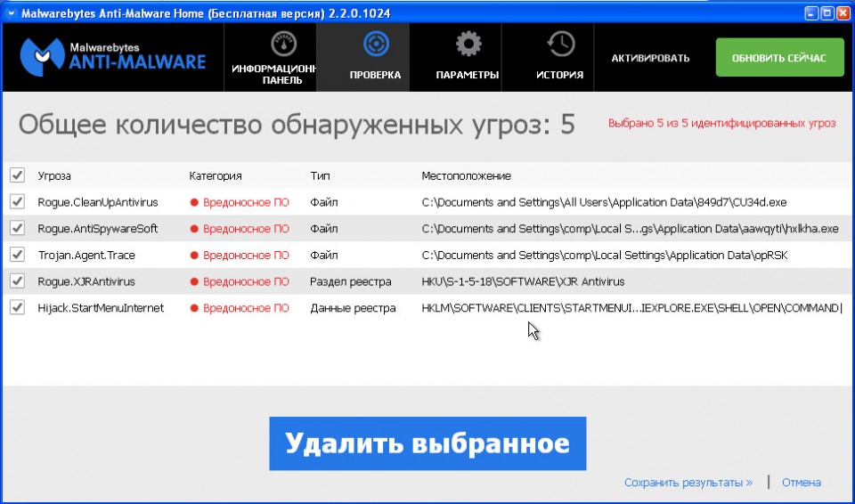The height and width of the screenshot is (504, 855).
Task: Click Сохранить результаты link
Action: (x=688, y=482)
